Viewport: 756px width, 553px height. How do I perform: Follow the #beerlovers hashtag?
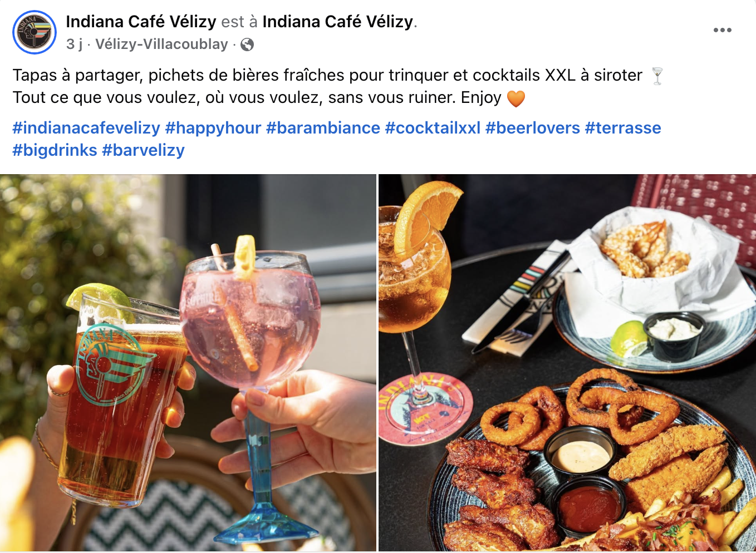click(533, 128)
